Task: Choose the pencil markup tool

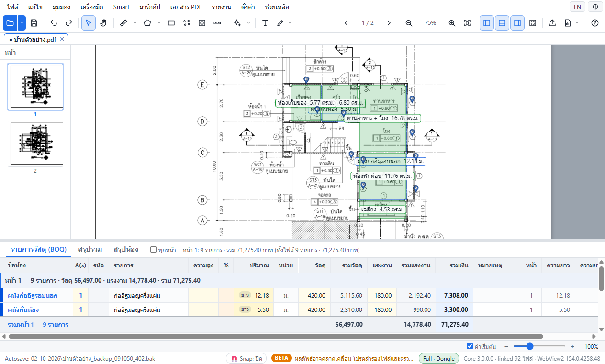Action: [280, 23]
